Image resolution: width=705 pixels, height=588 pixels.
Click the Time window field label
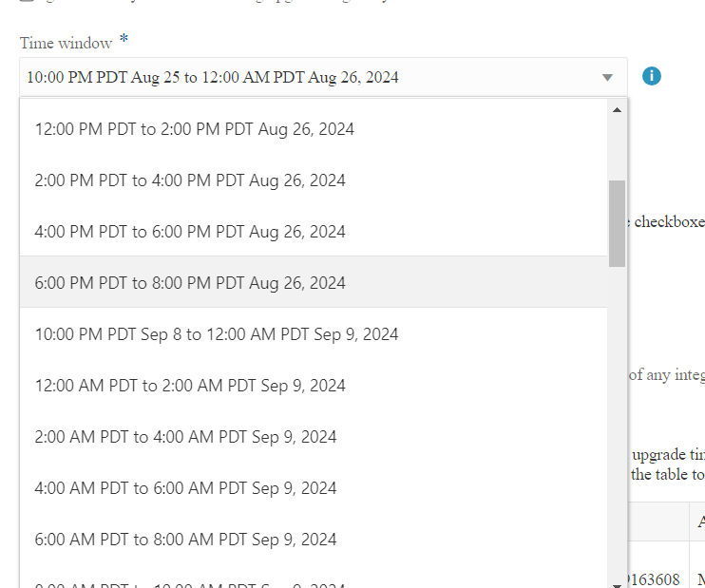coord(66,44)
